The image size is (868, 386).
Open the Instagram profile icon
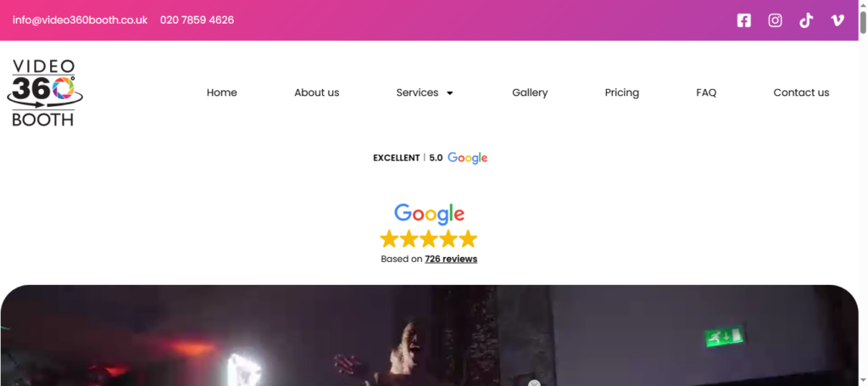click(x=775, y=20)
